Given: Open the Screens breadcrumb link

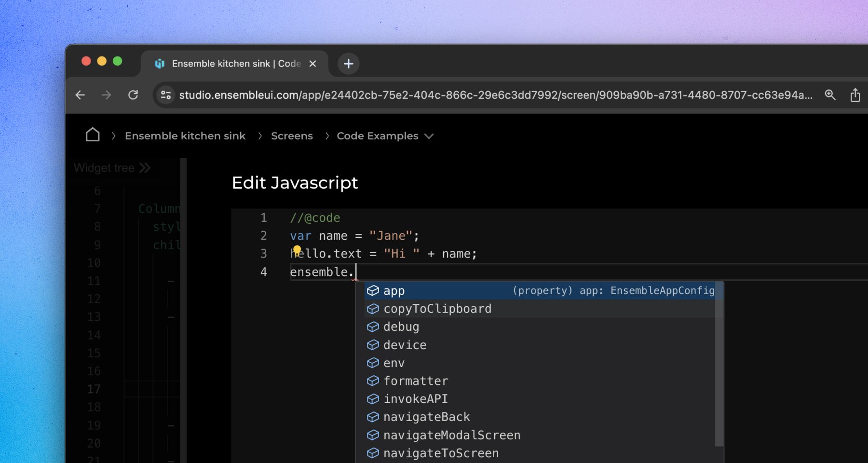Looking at the screenshot, I should click(x=292, y=136).
